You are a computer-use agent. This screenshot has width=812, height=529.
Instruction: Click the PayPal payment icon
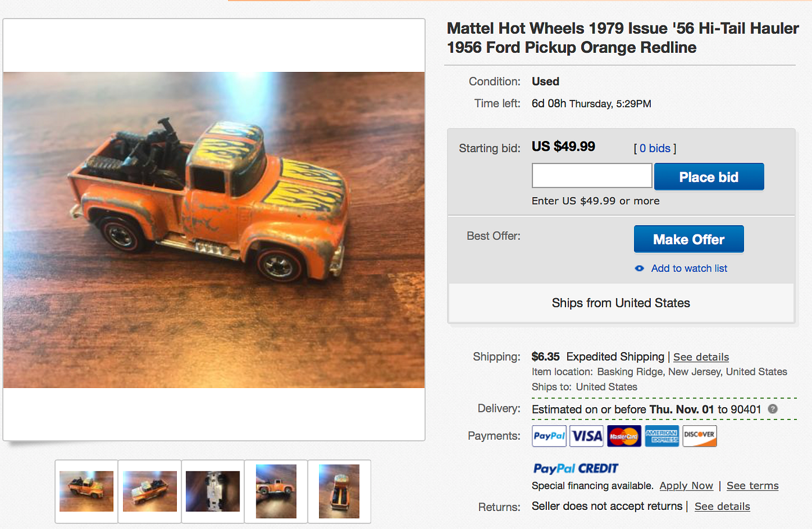coord(549,436)
